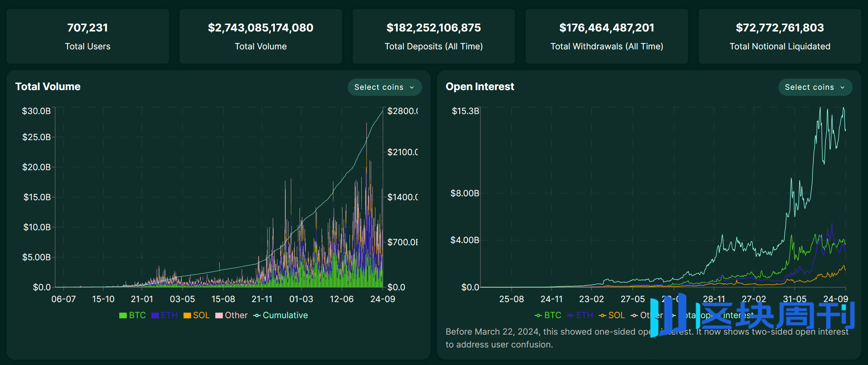This screenshot has height=365, width=868.
Task: Click the Total Volume chart heading
Action: pos(48,87)
